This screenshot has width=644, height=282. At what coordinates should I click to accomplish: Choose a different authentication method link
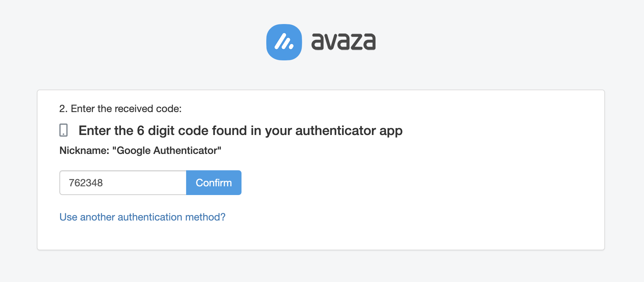[x=142, y=217]
